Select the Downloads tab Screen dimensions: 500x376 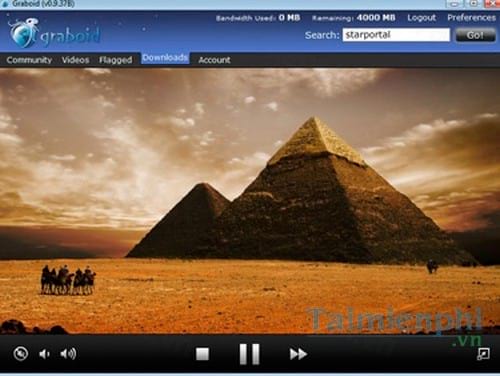(165, 58)
